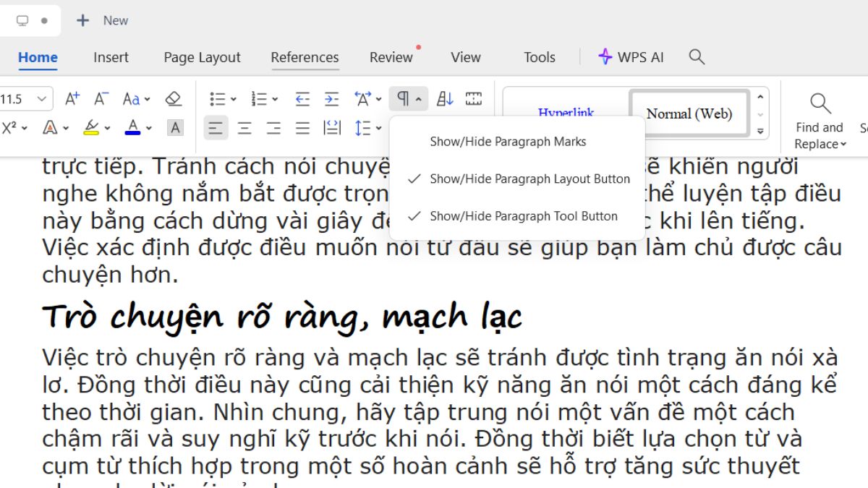
Task: Toggle Show/Hide Paragraph Layout Button option
Action: [x=517, y=179]
